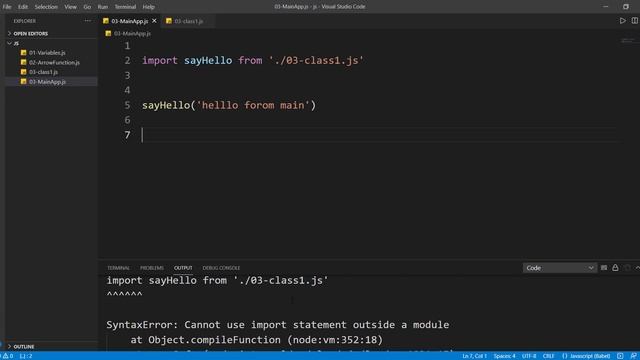Collapse the JS folder section
Viewport: 640px width, 360px height.
point(51,43)
